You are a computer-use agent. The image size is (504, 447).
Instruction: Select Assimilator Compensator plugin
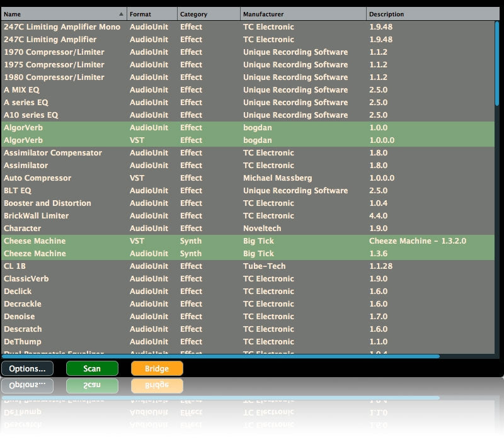pos(248,153)
